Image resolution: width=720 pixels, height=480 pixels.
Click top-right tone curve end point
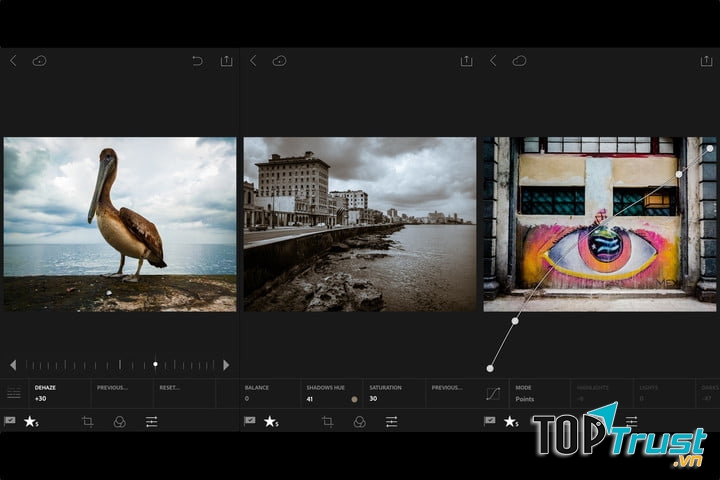pos(710,148)
